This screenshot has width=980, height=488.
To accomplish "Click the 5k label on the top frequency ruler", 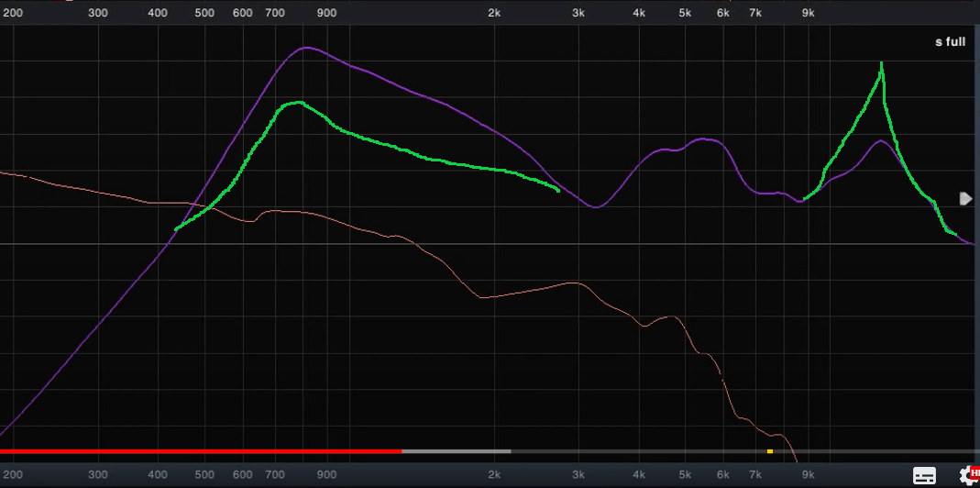I will 685,13.
